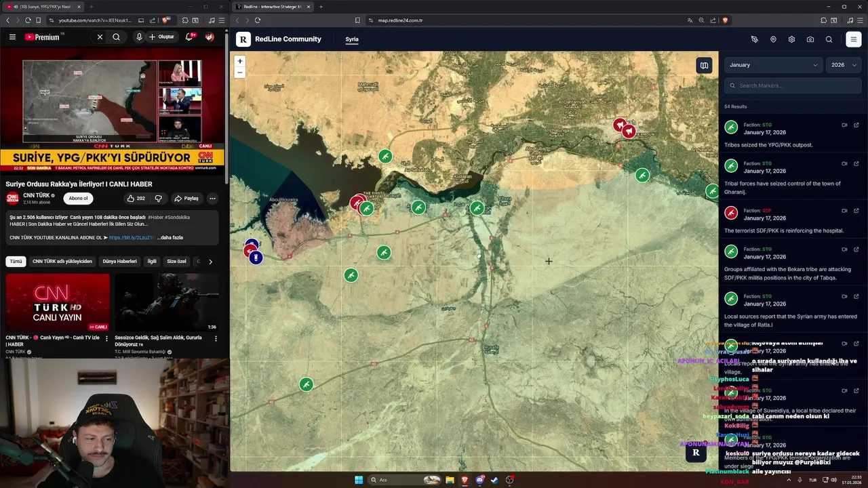Open options for 'Sessizce Geldik' video
868x488 pixels.
216,338
